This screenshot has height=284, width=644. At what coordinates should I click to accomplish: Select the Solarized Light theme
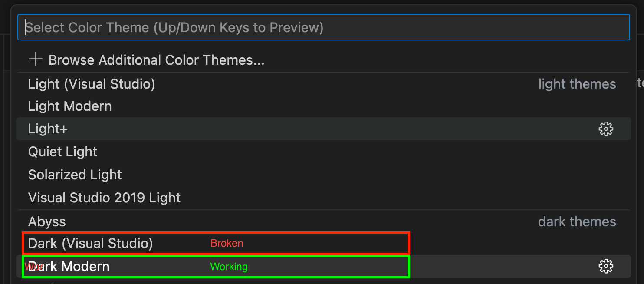click(x=75, y=174)
